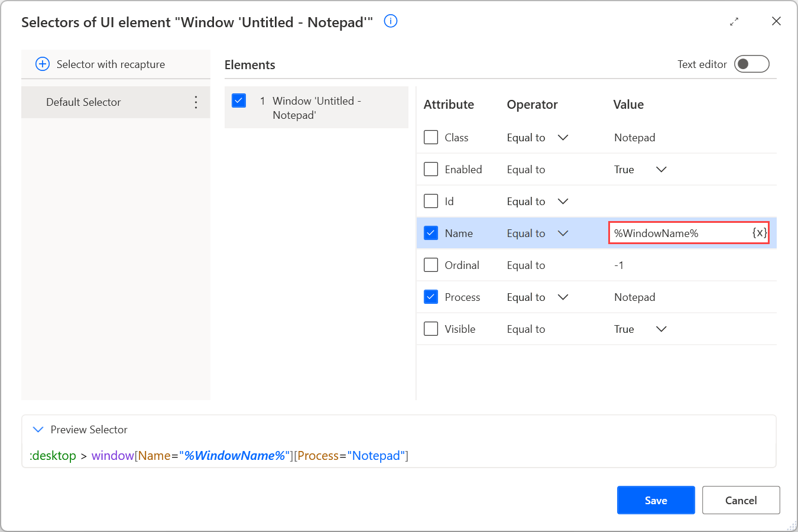The height and width of the screenshot is (532, 798).
Task: Uncheck the Window 'Untitled - Notepad' element checkbox
Action: (x=238, y=100)
